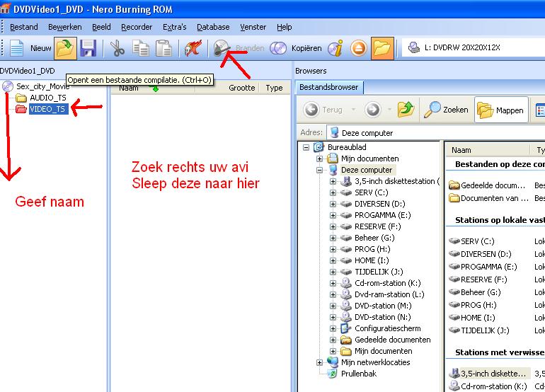
Task: Select HOME (I:) in the folder tree
Action: (372, 260)
